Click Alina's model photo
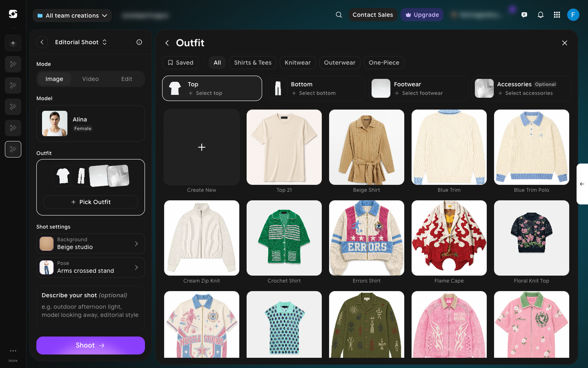 click(x=55, y=123)
